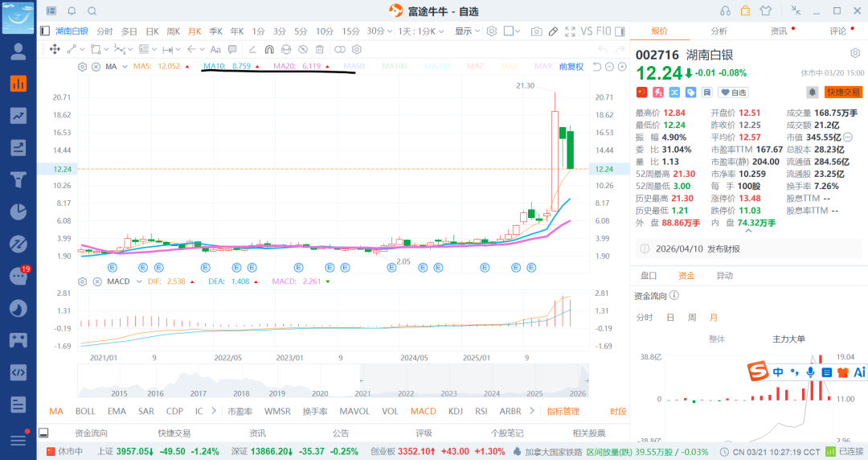Open the account profile sidebar icon
This screenshot has width=868, height=460.
tap(18, 51)
